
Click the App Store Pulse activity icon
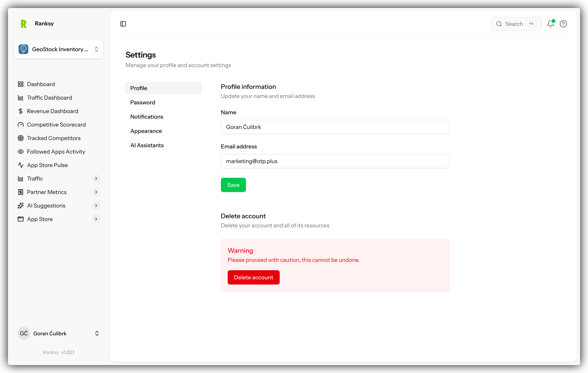pyautogui.click(x=21, y=165)
